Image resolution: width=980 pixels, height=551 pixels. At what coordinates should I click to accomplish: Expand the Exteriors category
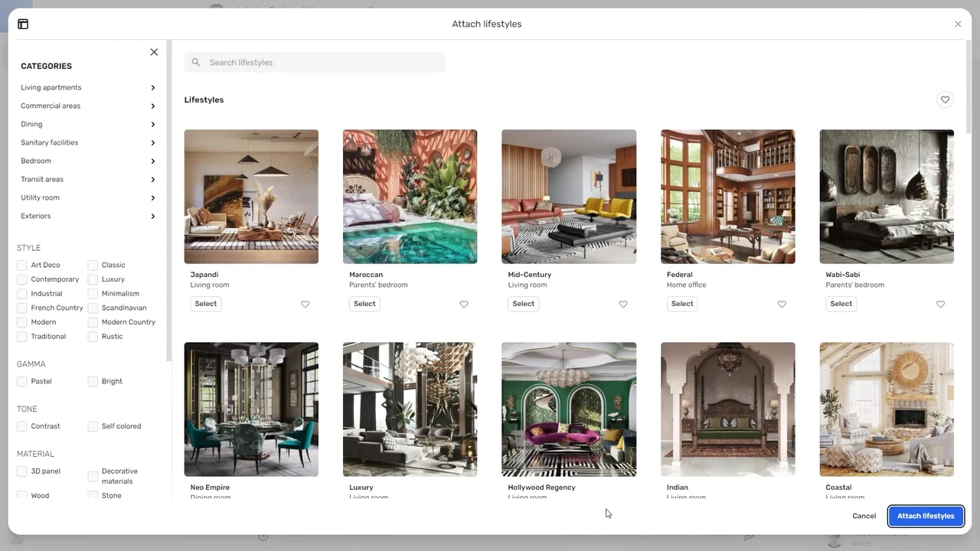pos(88,216)
